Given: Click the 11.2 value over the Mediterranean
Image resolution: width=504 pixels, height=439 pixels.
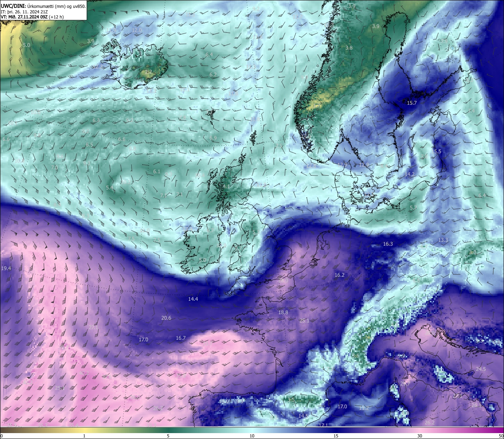Looking at the screenshot, I should [364, 408].
